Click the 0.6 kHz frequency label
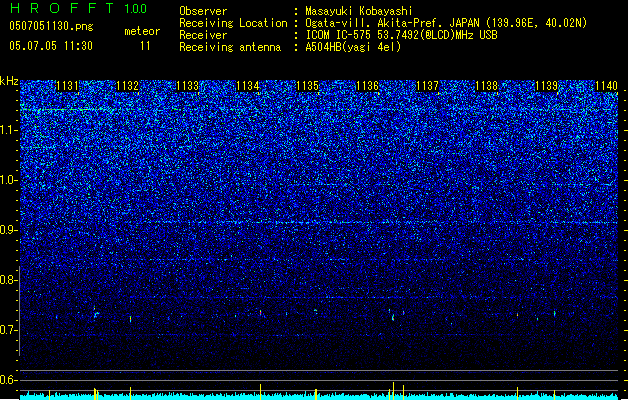The height and width of the screenshot is (400, 629). pos(9,380)
